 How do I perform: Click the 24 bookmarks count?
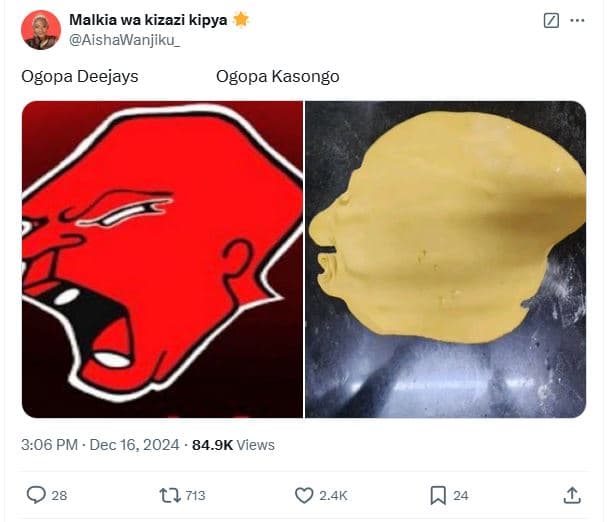tap(460, 496)
